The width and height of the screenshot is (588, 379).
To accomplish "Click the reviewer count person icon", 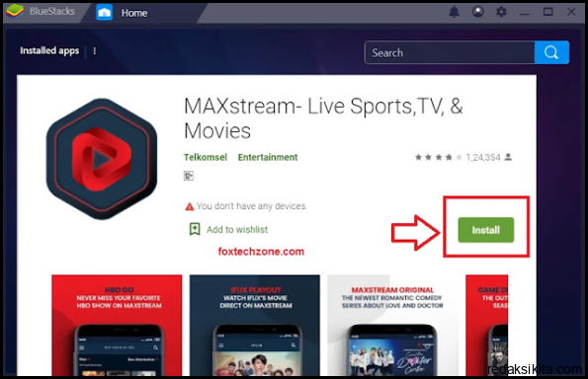I will [x=508, y=157].
